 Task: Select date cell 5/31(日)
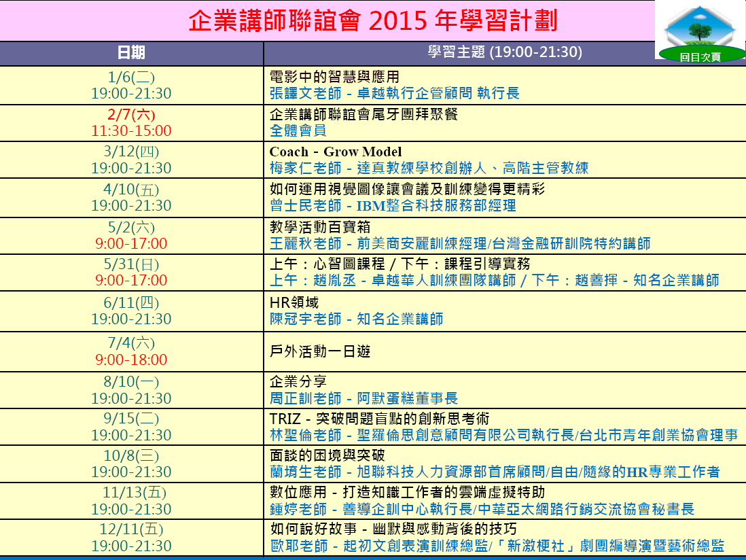click(x=131, y=264)
